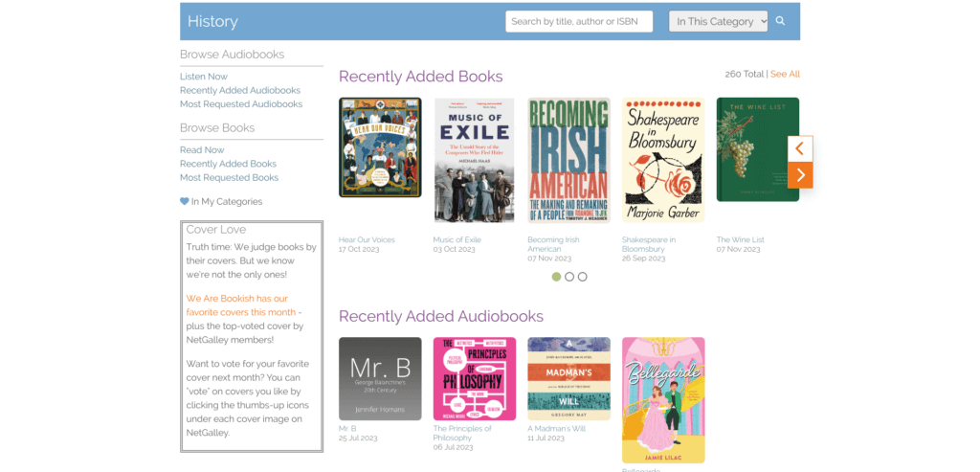The width and height of the screenshot is (980, 472).
Task: Click A Madman's Will title link
Action: click(556, 428)
